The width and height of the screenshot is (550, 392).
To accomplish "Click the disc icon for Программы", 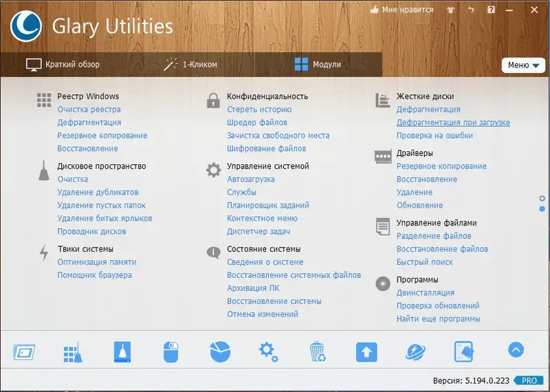I will point(383,283).
